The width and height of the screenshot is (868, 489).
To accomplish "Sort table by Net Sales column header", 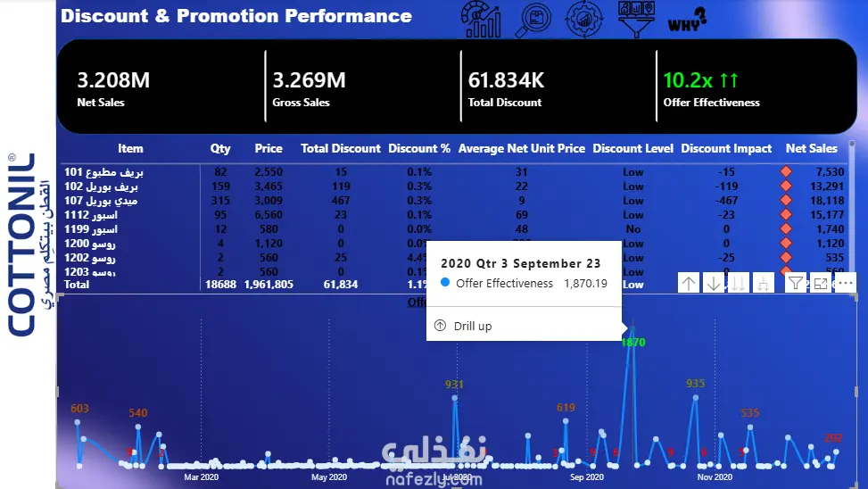I will click(811, 148).
